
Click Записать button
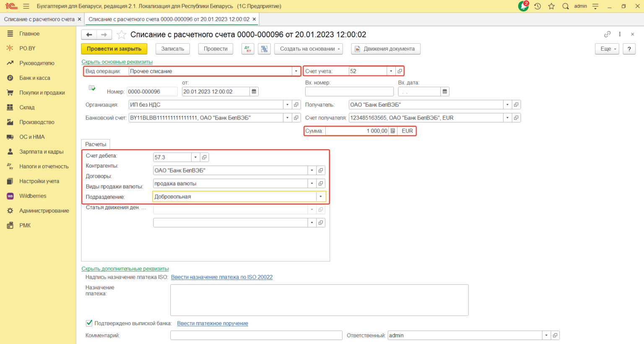coord(173,49)
